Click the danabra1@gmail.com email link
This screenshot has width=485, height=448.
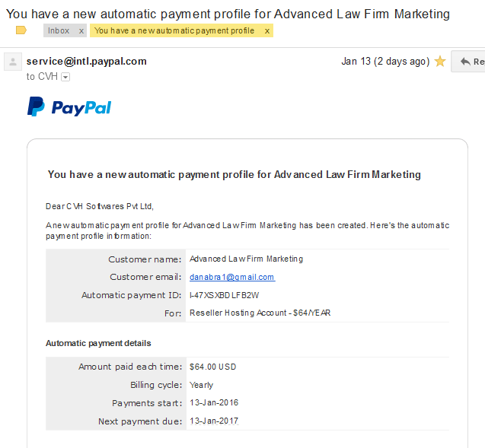click(x=232, y=277)
